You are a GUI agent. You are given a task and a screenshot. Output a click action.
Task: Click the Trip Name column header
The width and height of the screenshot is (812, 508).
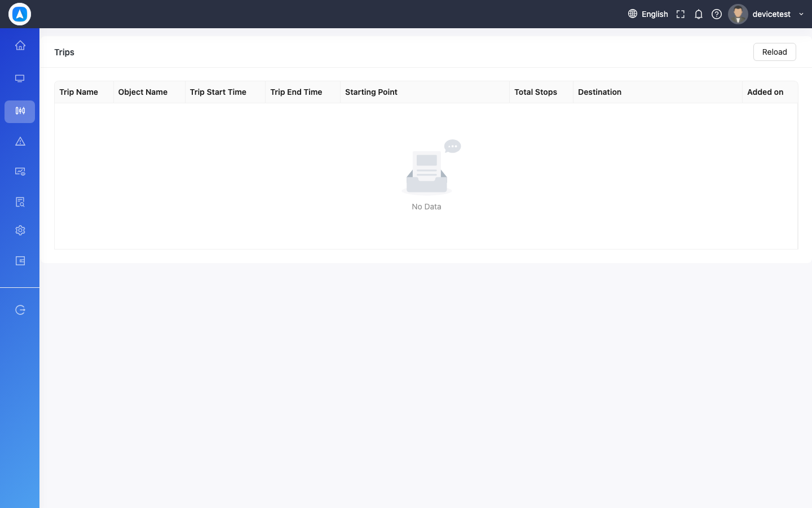click(84, 92)
